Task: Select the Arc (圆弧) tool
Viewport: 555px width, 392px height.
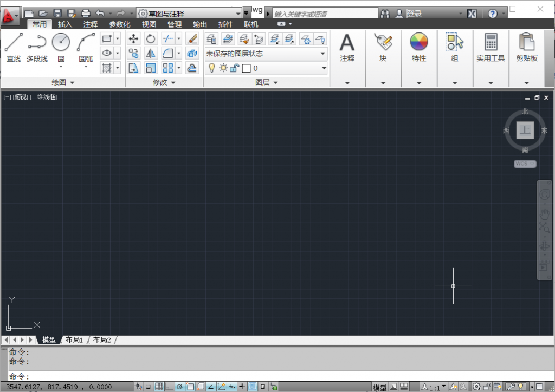Action: [x=86, y=48]
